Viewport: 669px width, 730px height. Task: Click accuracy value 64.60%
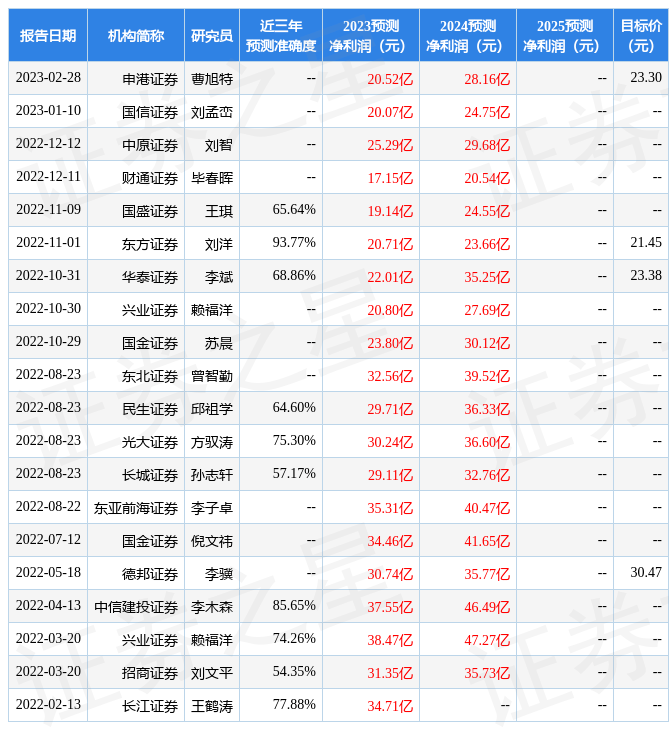point(294,408)
